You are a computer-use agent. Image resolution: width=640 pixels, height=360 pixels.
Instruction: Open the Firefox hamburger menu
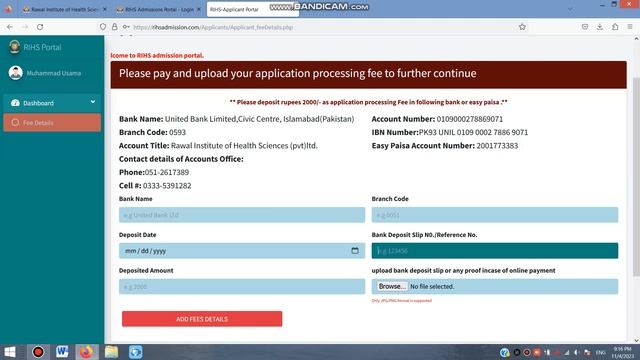coord(630,27)
